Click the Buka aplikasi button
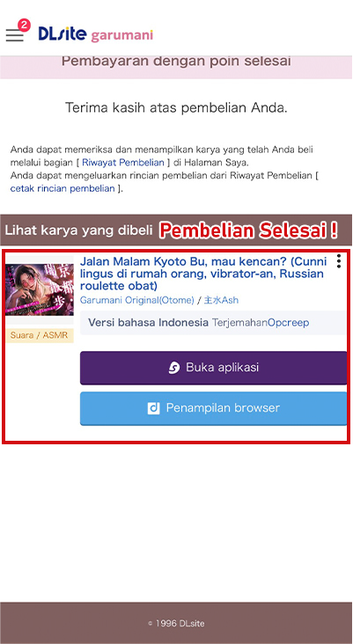Viewport: 353px width, 644px height. point(214,368)
